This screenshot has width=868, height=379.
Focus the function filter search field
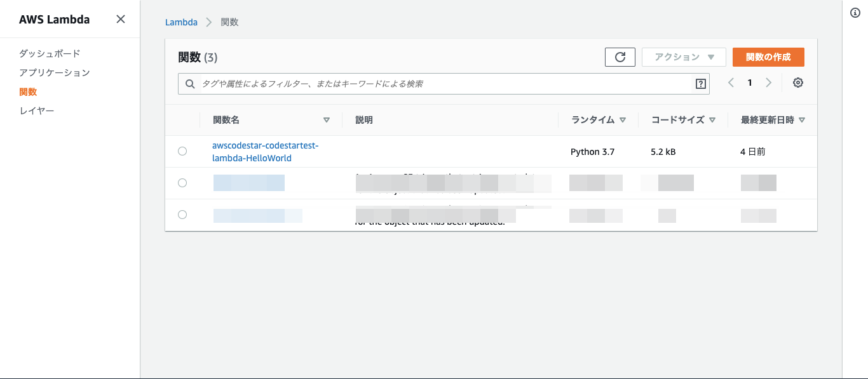tap(444, 84)
